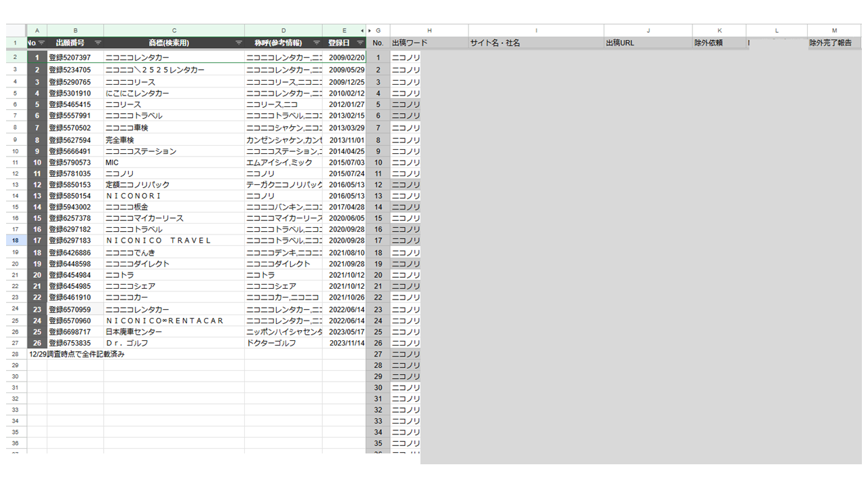Image resolution: width=868 pixels, height=488 pixels.
Task: Open the filter icon beside 登録日 header
Action: coord(360,43)
